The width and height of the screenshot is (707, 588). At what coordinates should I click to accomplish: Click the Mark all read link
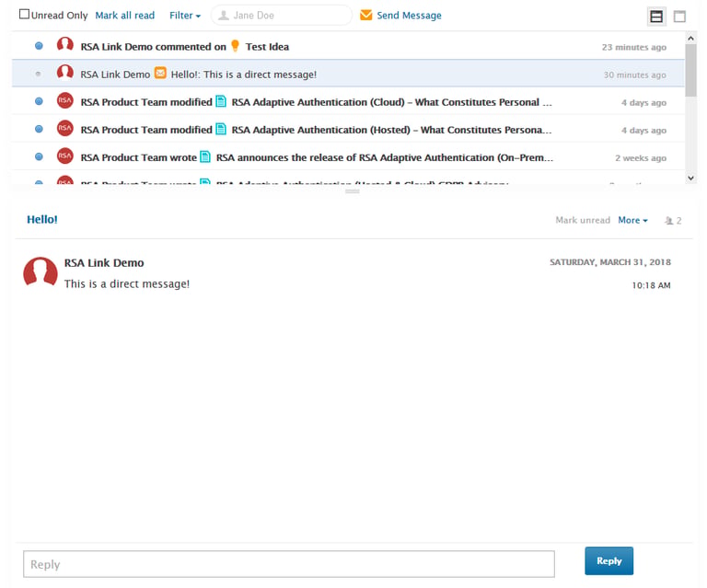click(125, 16)
